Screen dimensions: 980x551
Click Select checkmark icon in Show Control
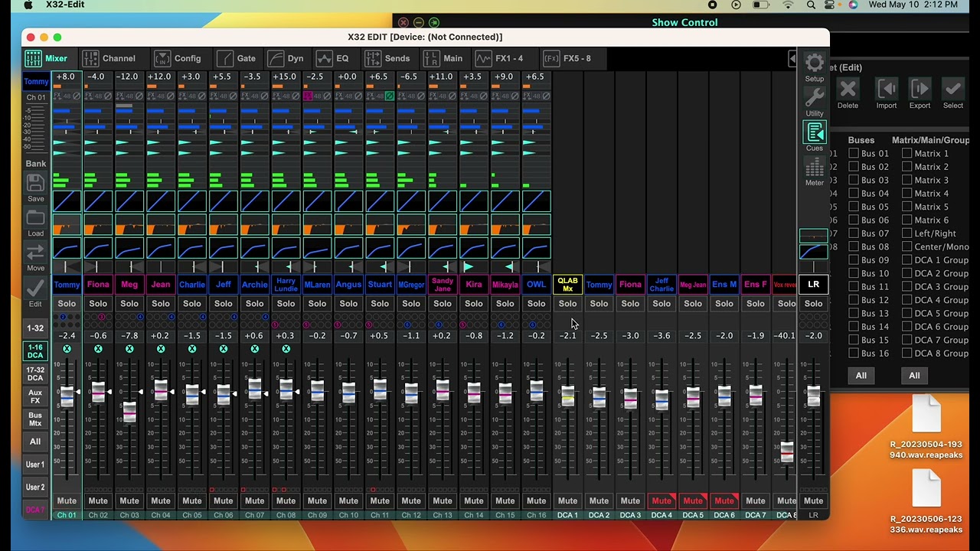[953, 89]
